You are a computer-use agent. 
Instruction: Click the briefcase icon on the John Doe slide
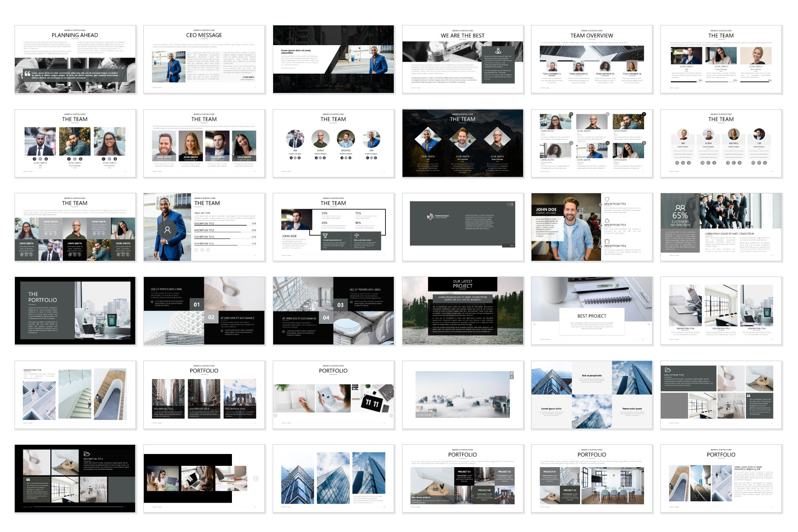tap(607, 241)
